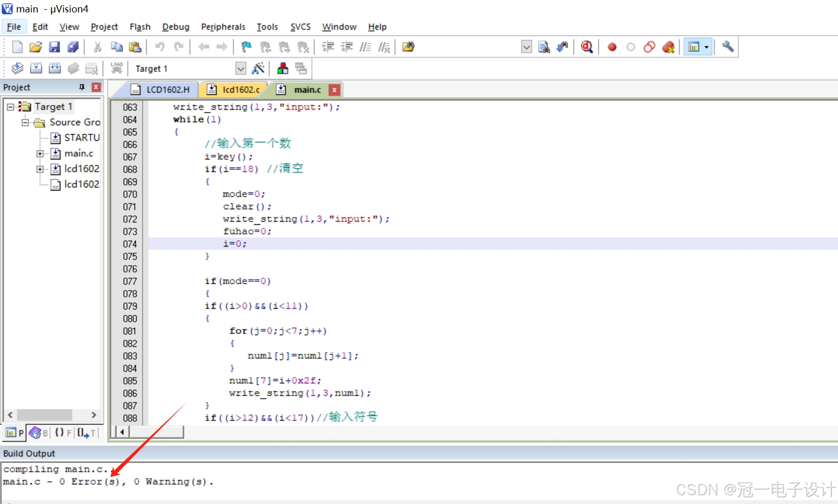Cut the selection with the scissors icon
This screenshot has height=504, width=838.
click(97, 47)
